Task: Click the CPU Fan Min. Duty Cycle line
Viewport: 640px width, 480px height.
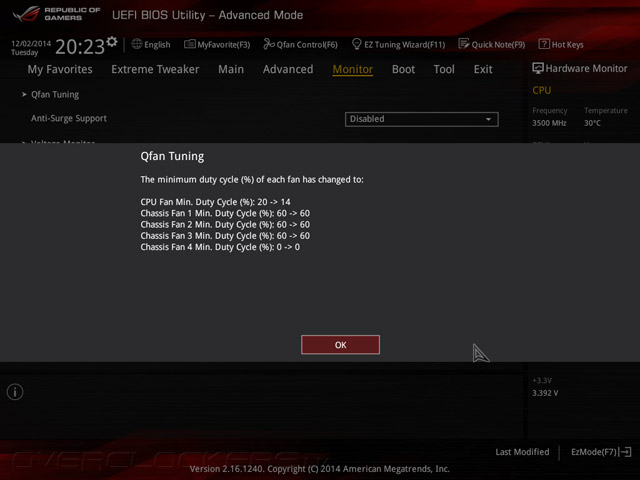Action: coord(216,202)
